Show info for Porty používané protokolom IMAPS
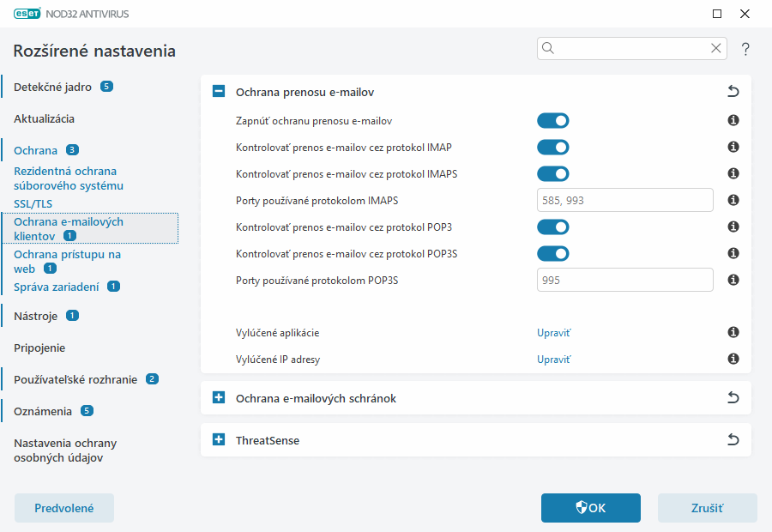The width and height of the screenshot is (772, 532). (733, 201)
